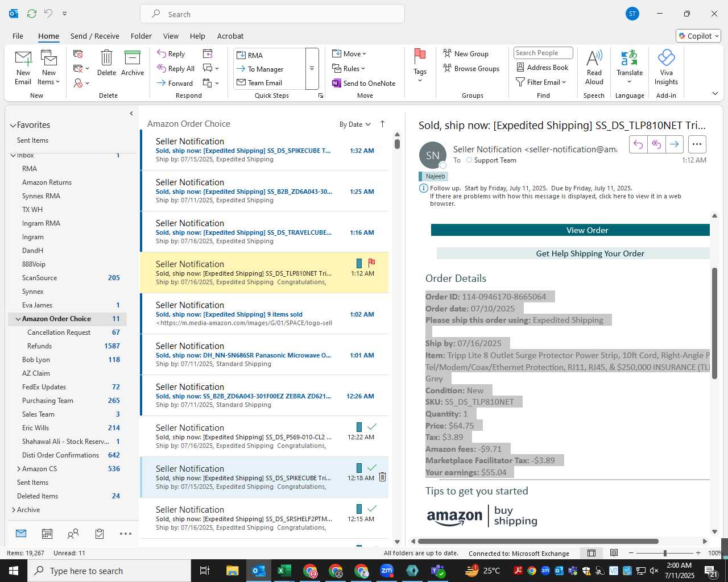Click the Delete trash icon in ribbon
728x582 pixels.
pyautogui.click(x=106, y=63)
